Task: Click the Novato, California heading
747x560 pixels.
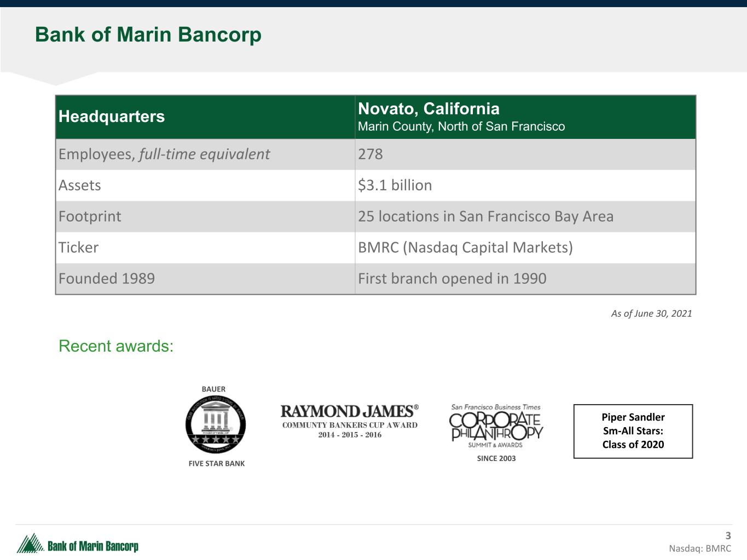Action: click(x=428, y=108)
